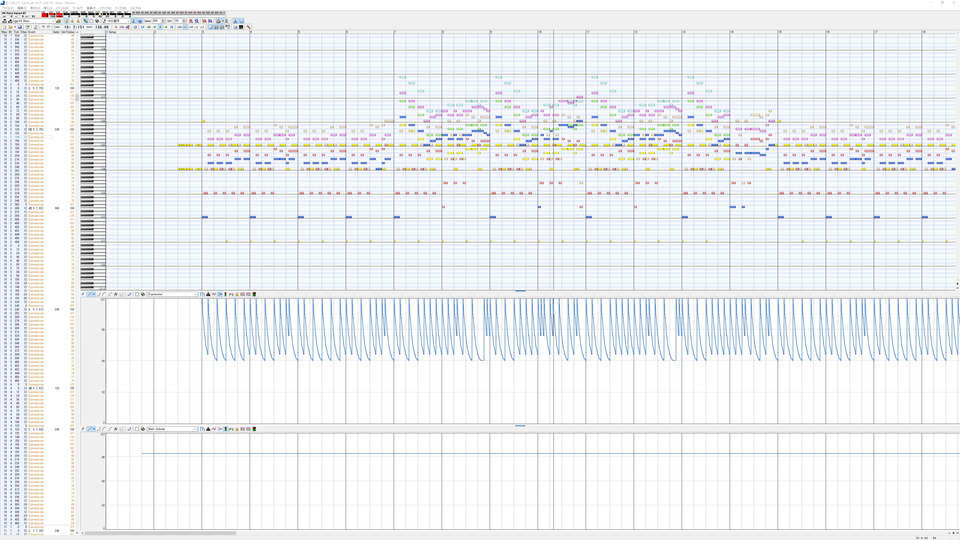
Task: Select freehand draw tool in Main Volume pane
Action: click(x=83, y=429)
